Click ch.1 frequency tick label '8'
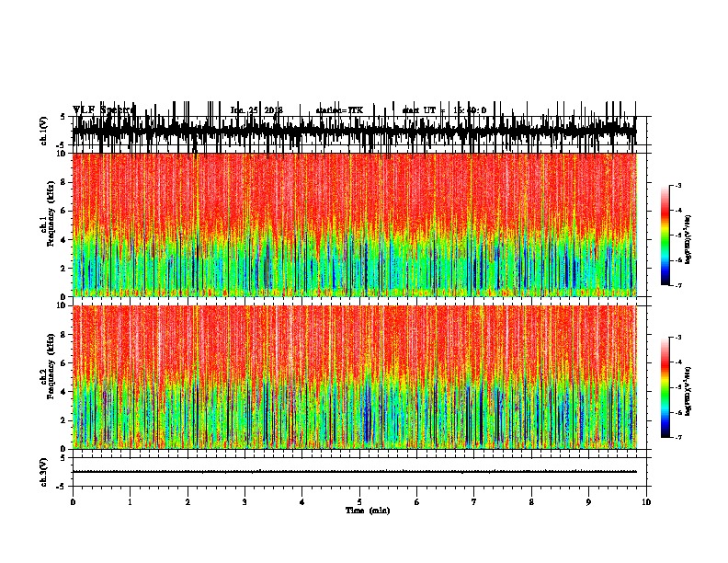 pyautogui.click(x=64, y=182)
